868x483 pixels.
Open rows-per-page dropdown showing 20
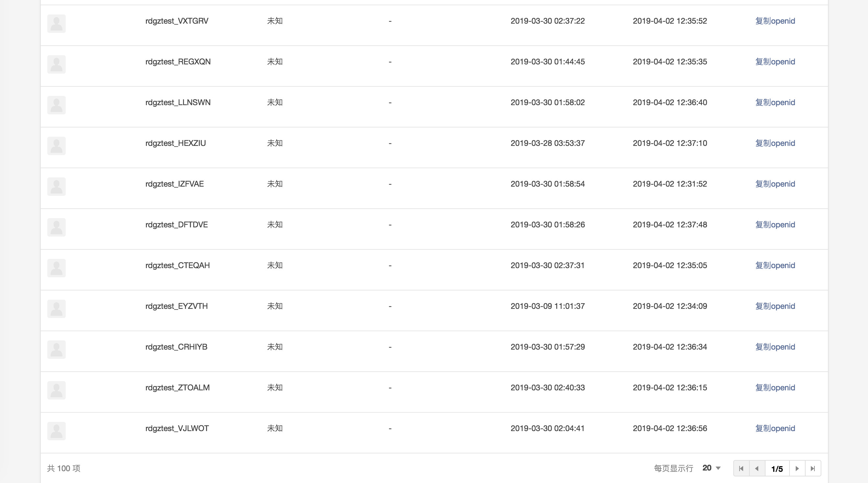pyautogui.click(x=711, y=468)
